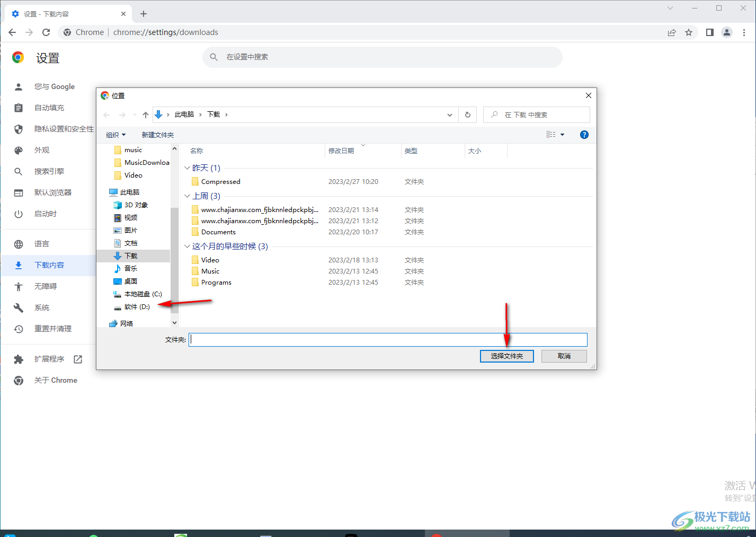Select 图片 in navigation tree
The height and width of the screenshot is (537, 756).
pos(126,231)
